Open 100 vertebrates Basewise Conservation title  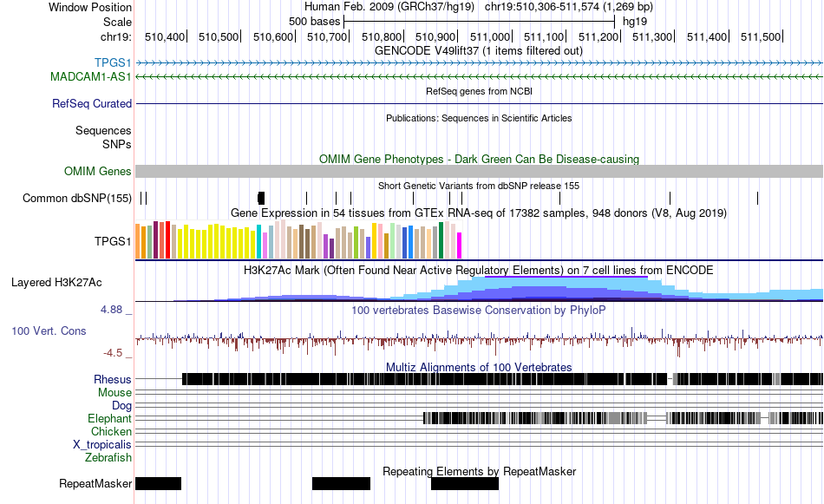479,310
